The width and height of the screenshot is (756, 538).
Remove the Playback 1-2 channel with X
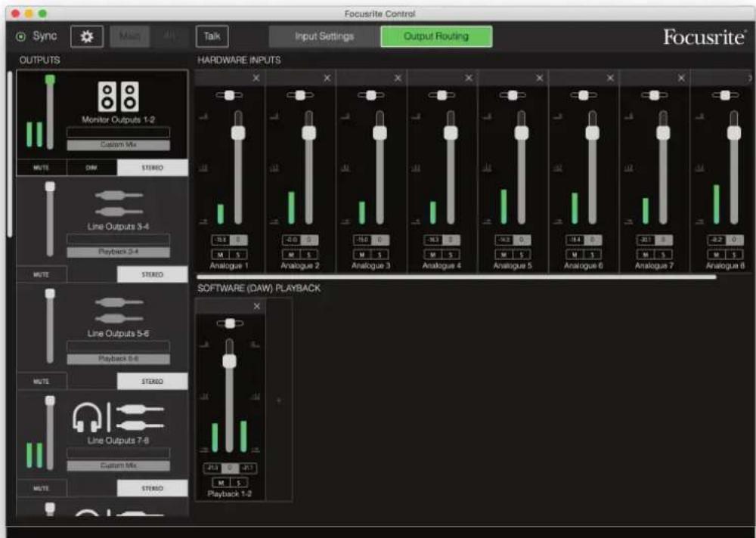click(x=256, y=306)
